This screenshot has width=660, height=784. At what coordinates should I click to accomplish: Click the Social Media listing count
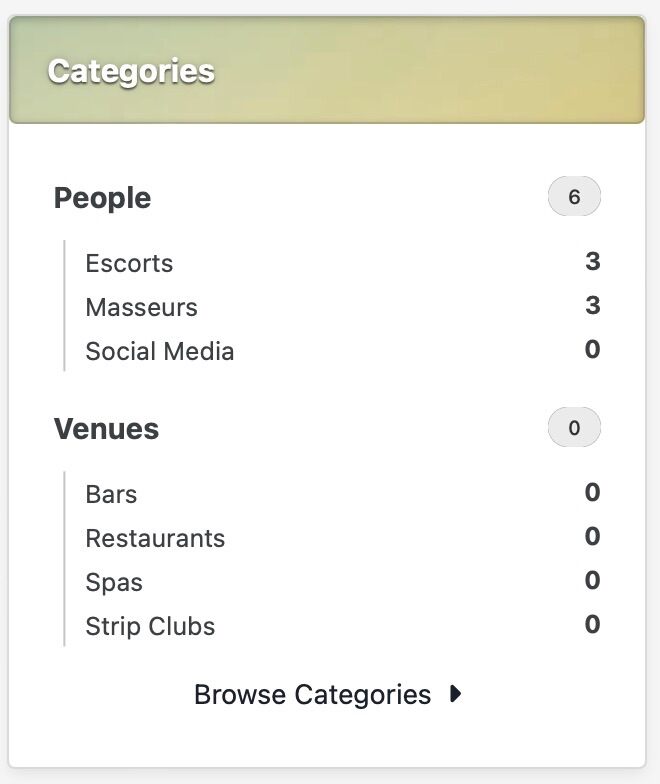click(592, 350)
